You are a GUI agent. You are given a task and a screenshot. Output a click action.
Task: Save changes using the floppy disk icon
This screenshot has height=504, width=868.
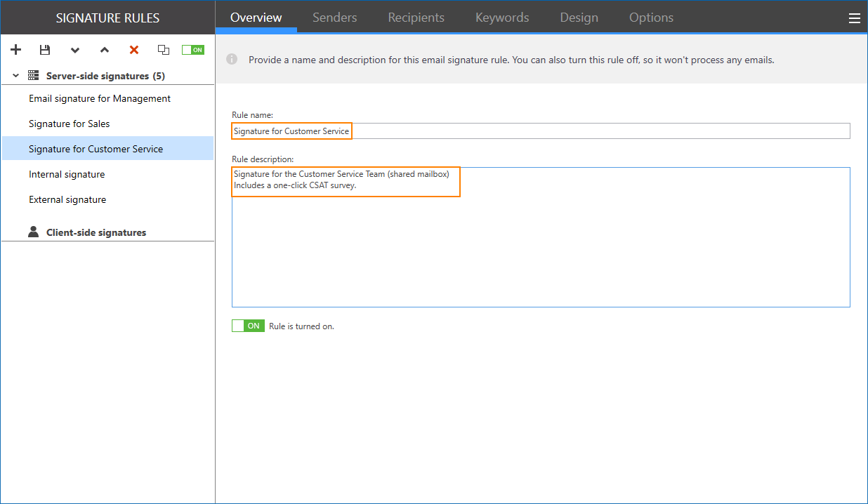[x=45, y=49]
